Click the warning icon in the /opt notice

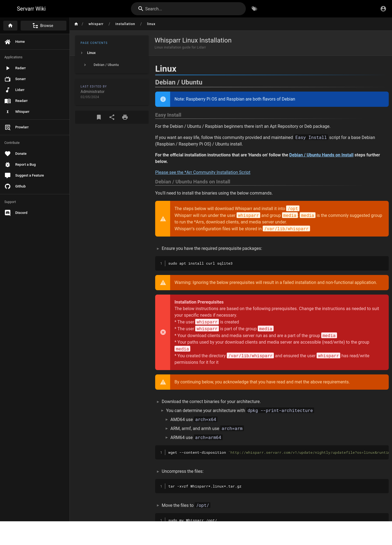(x=163, y=219)
